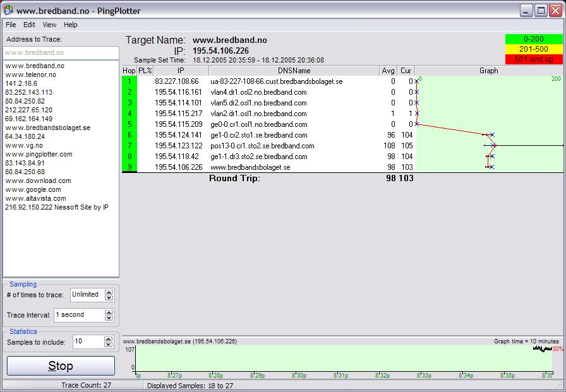Click the PingPlotter title bar icon
Screen dimensions: 566x392
pos(8,11)
